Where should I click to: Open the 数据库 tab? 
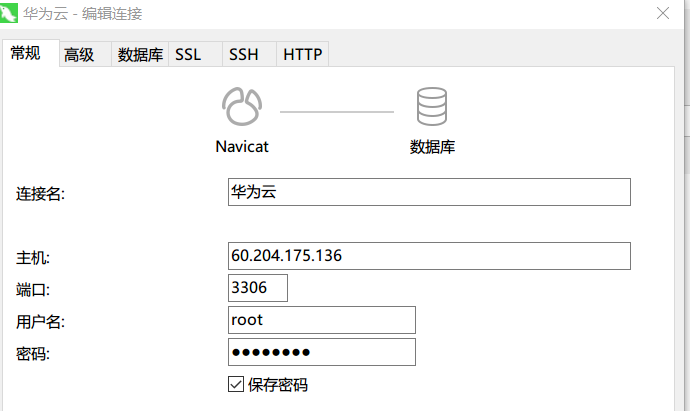pyautogui.click(x=140, y=55)
